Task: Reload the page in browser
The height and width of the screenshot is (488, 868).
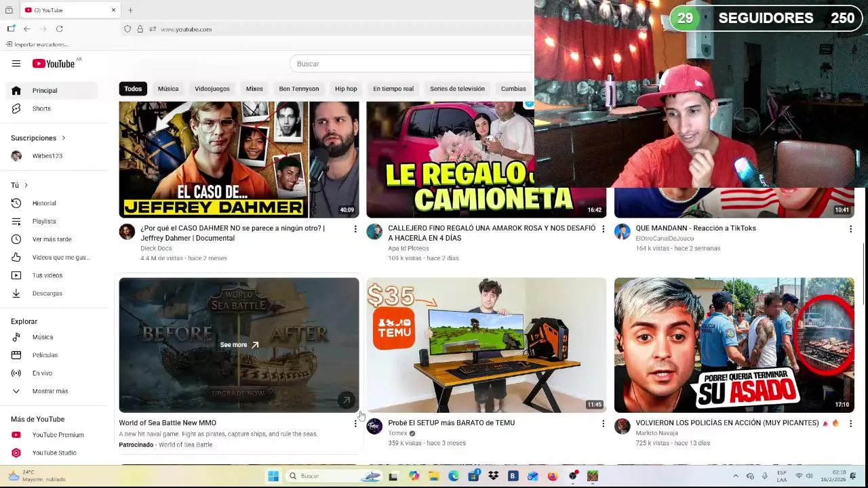Action: pyautogui.click(x=60, y=28)
